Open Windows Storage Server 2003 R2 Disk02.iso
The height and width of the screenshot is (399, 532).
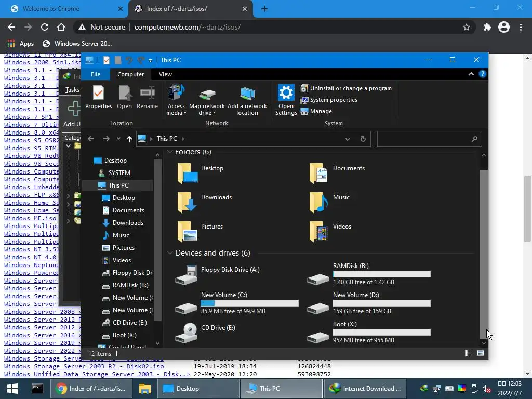pyautogui.click(x=84, y=366)
